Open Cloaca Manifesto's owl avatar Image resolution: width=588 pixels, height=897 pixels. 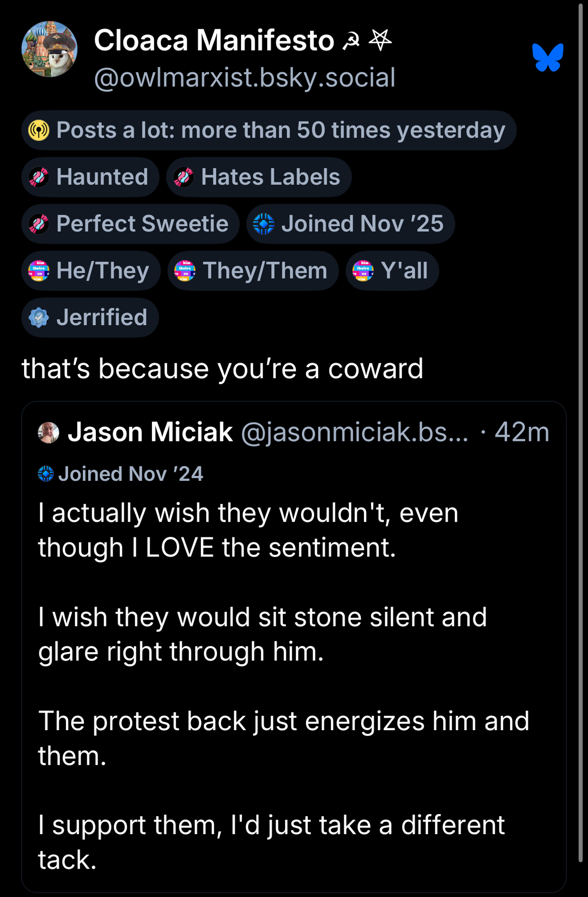click(50, 49)
